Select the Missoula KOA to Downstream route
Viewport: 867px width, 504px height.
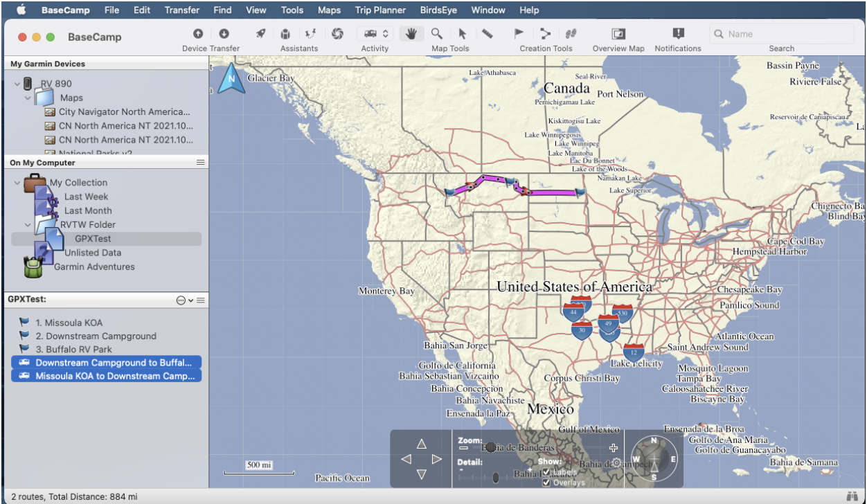coord(107,376)
